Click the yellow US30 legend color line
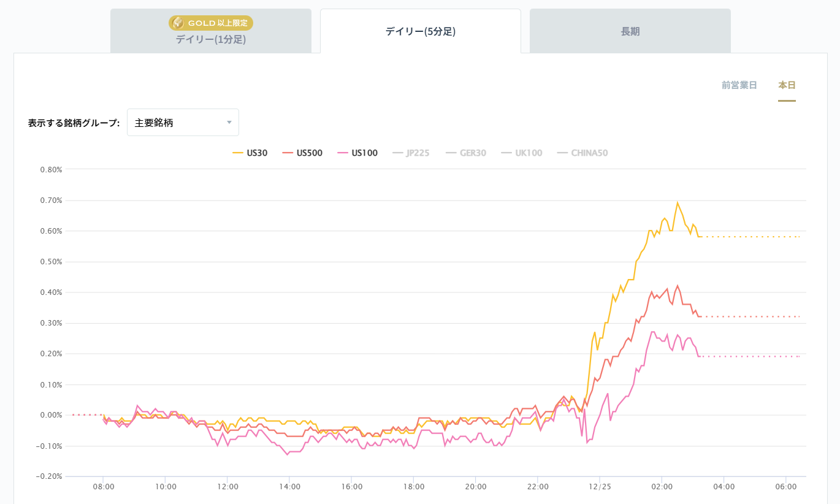Screen dimensions: 840x504 coord(238,153)
